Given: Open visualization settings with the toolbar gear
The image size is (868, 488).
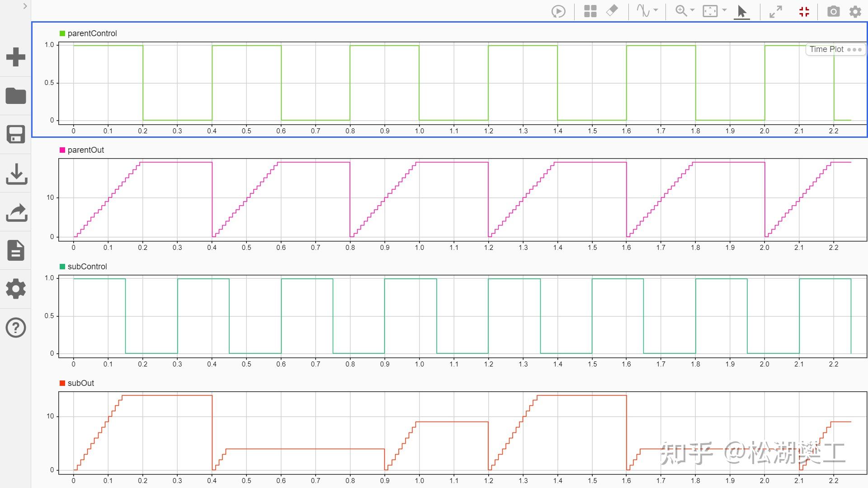Looking at the screenshot, I should [x=855, y=11].
